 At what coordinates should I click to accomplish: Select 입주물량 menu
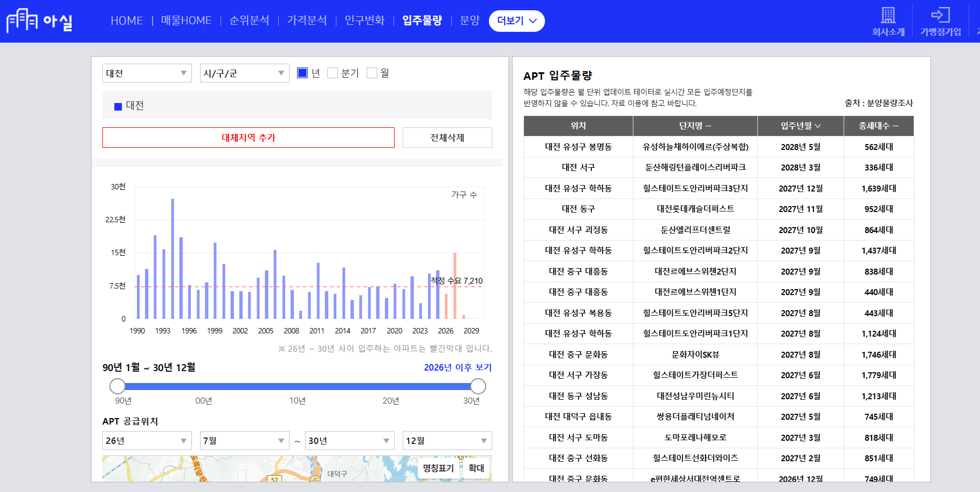pos(422,20)
